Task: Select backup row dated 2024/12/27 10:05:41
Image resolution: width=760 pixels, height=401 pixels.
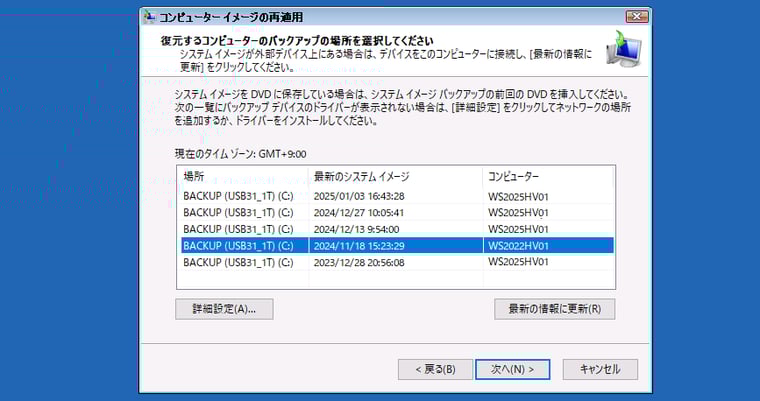Action: [396, 213]
